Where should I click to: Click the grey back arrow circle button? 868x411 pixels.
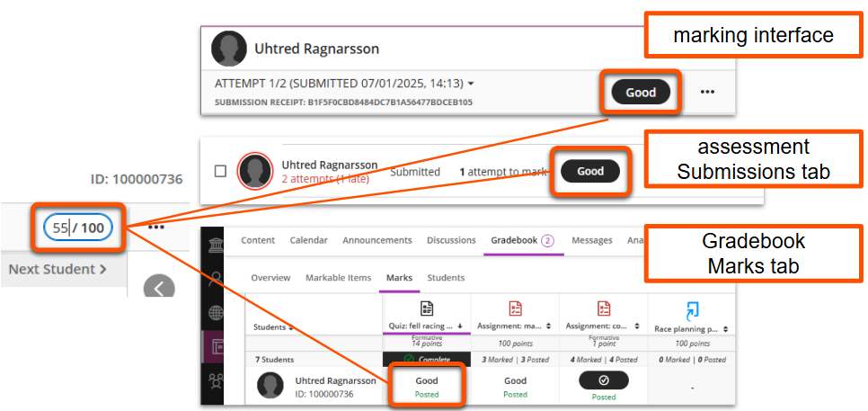pyautogui.click(x=159, y=289)
